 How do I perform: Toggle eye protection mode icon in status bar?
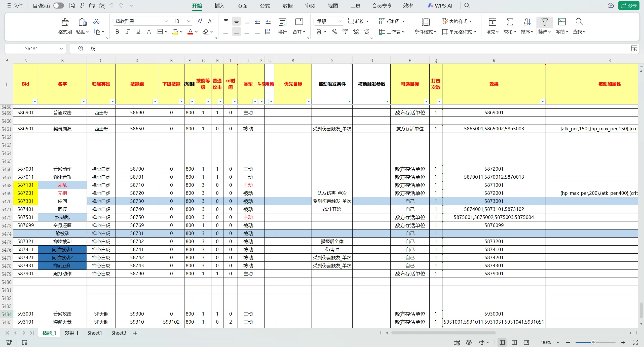[469, 342]
